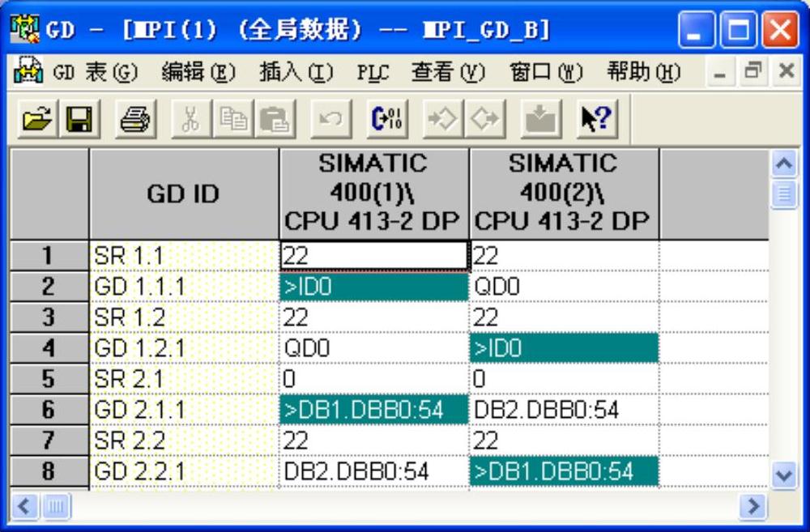Click the Undo arrow toolbar icon
The image size is (810, 532).
[331, 119]
